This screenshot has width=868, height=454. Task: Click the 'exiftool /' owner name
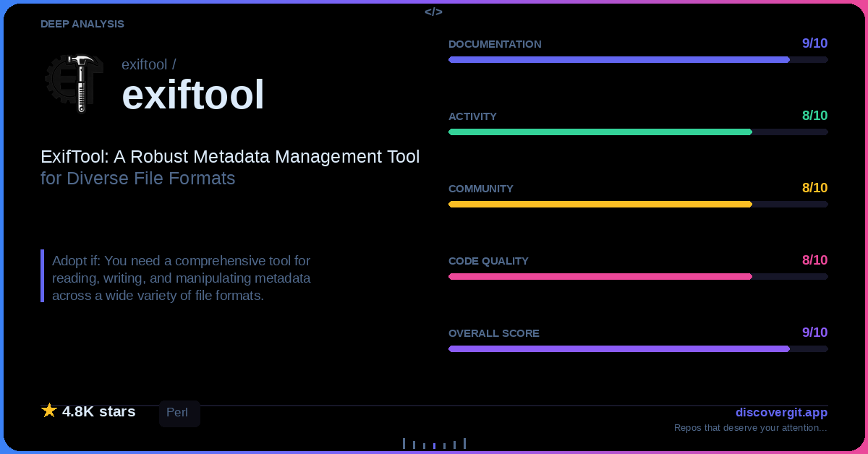pyautogui.click(x=149, y=64)
